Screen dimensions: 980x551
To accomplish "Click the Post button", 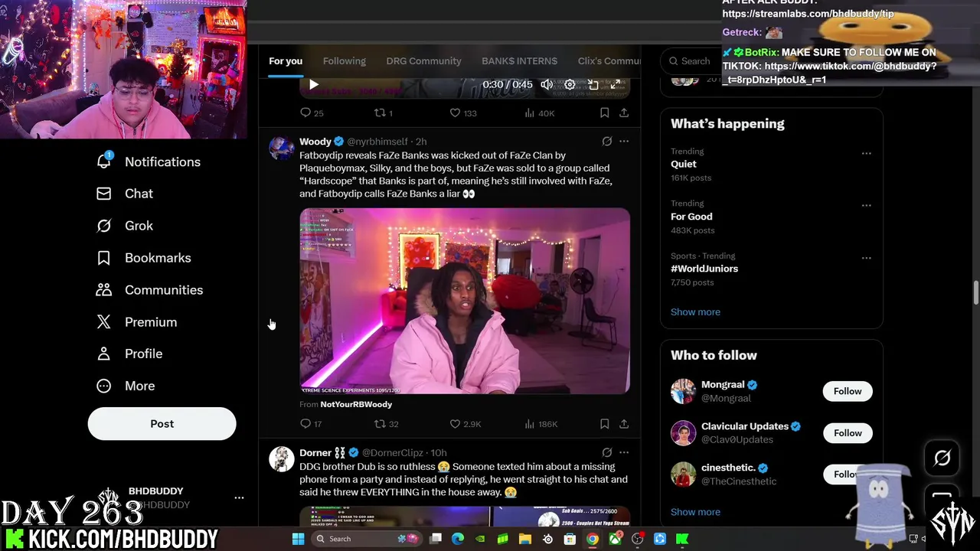I will coord(162,424).
